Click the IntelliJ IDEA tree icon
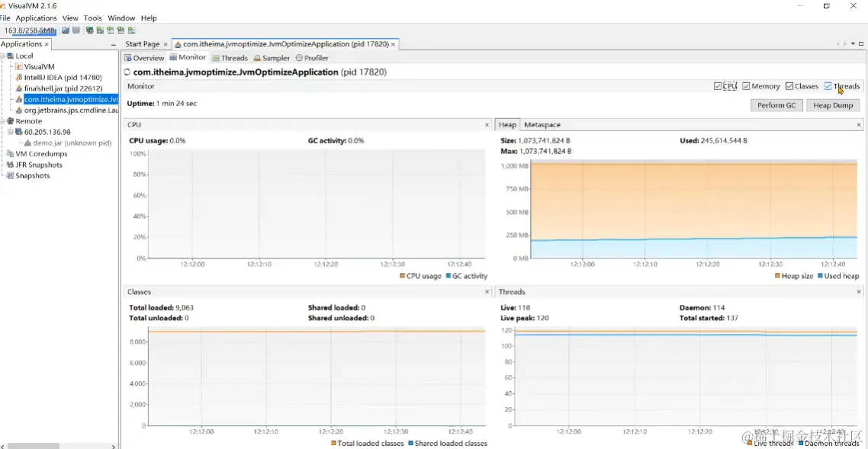Image resolution: width=868 pixels, height=449 pixels. [19, 78]
